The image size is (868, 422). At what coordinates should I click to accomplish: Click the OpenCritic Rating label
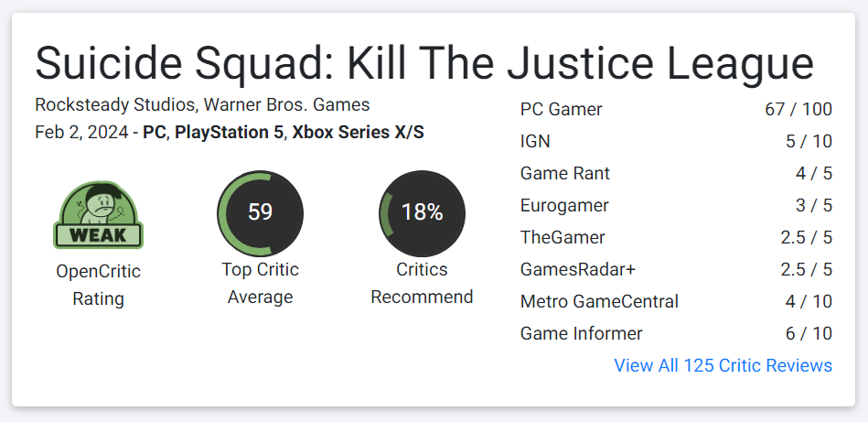click(99, 286)
